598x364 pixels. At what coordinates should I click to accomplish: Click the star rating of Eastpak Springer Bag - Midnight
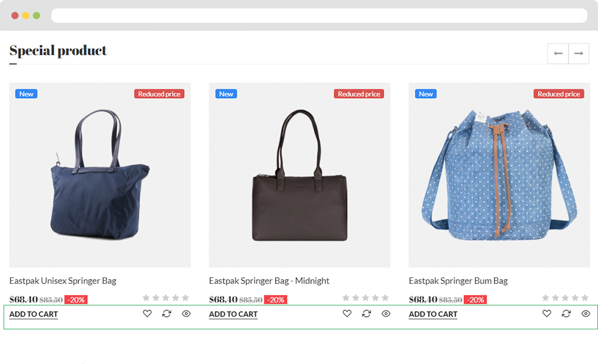coord(366,298)
